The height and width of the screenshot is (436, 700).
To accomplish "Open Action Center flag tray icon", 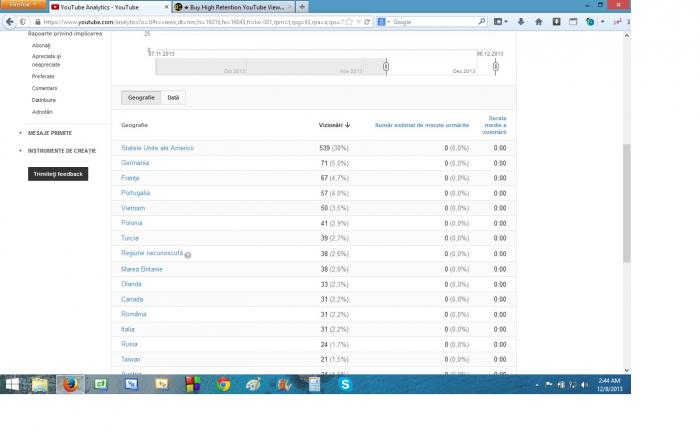I will [549, 385].
